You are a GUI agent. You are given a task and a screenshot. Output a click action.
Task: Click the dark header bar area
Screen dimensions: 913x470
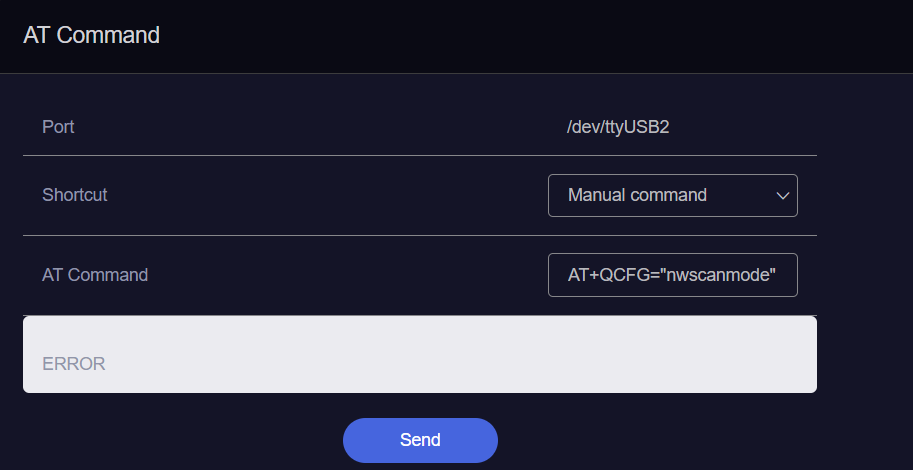click(x=524, y=36)
